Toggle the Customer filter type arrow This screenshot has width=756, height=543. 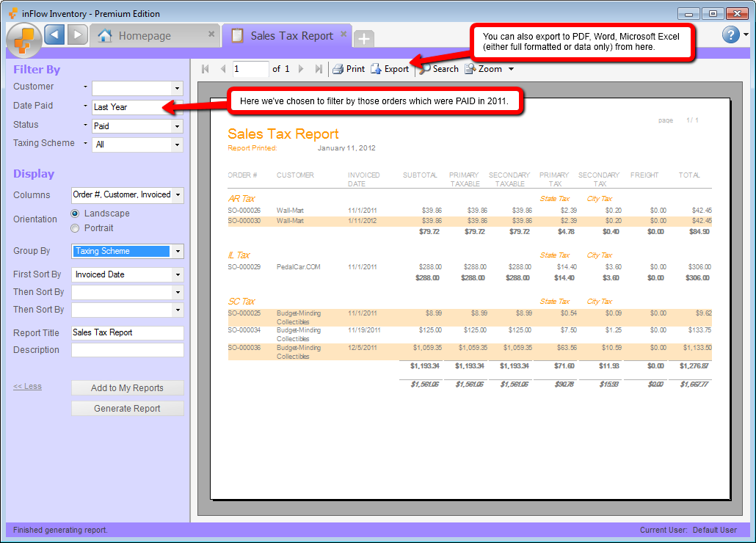(85, 87)
